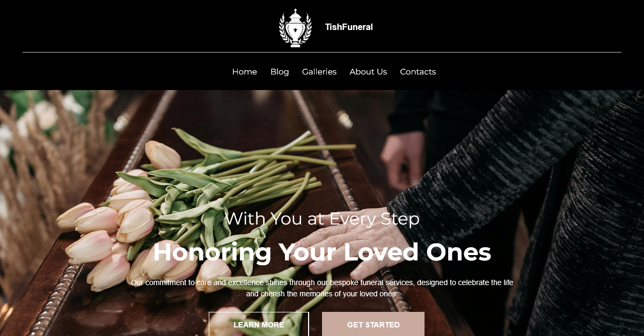The image size is (644, 336).
Task: Click the Honoring Your Loved Ones headline
Action: pos(322,252)
